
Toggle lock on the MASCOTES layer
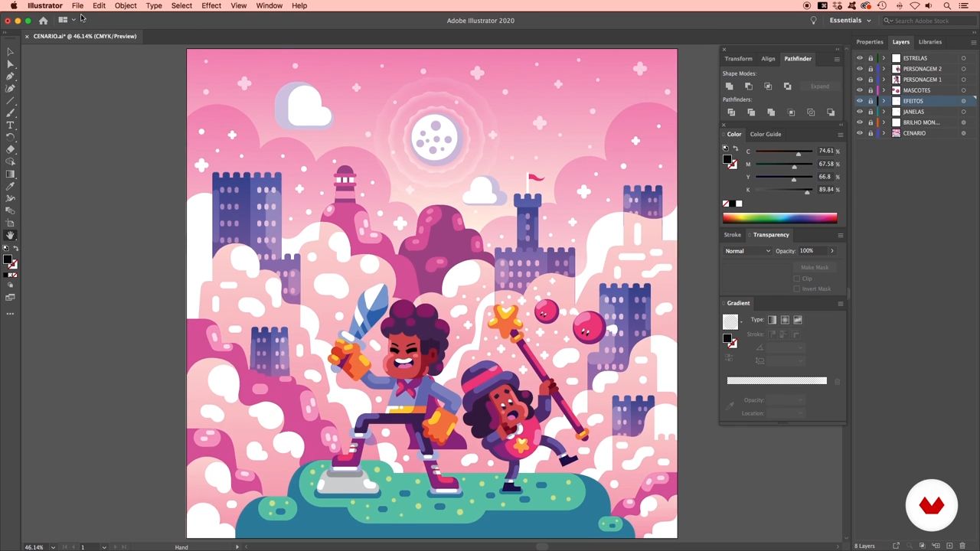coord(870,90)
